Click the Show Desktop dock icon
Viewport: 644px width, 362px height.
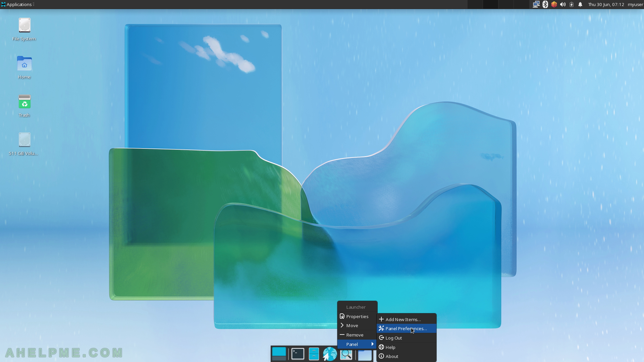pyautogui.click(x=279, y=354)
